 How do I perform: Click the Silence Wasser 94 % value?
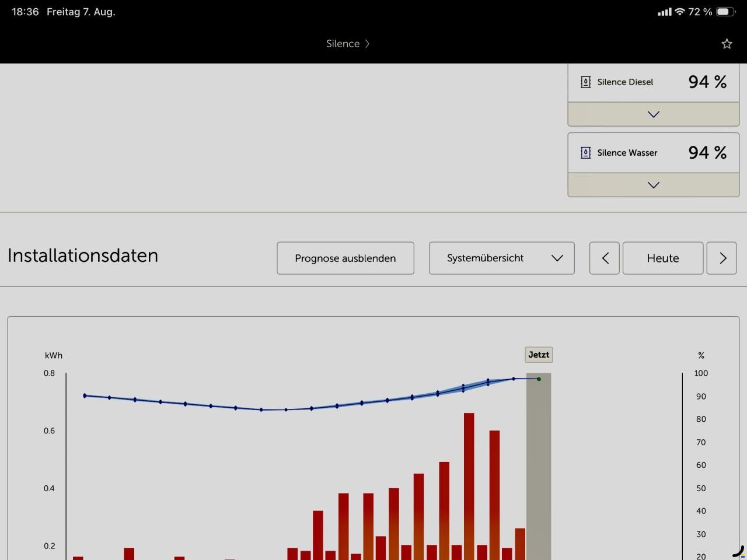click(707, 153)
